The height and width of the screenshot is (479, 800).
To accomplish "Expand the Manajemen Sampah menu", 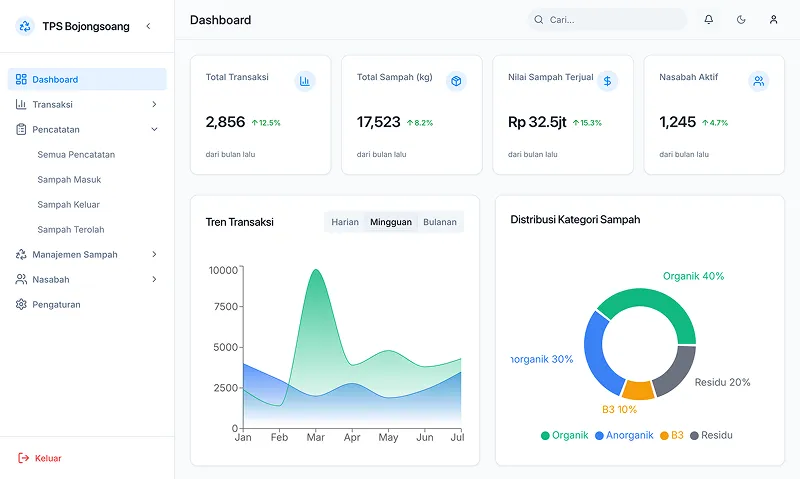I will [x=154, y=254].
